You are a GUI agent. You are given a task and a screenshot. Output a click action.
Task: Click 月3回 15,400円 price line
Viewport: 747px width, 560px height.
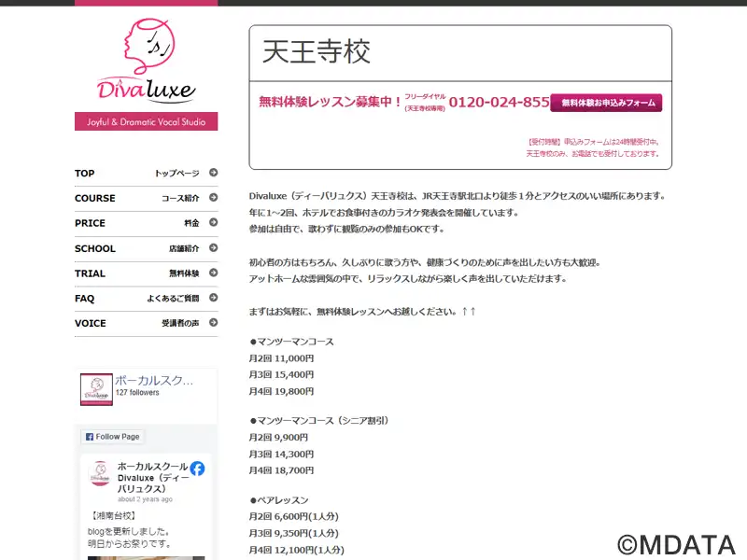(x=282, y=375)
